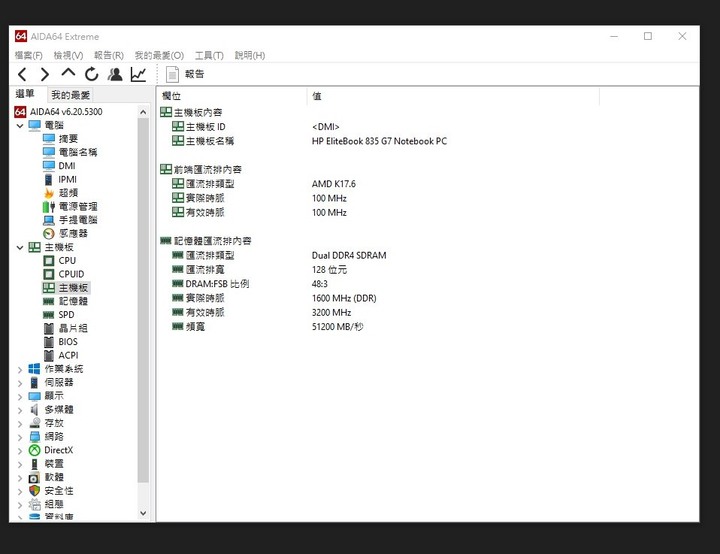The width and height of the screenshot is (720, 554).
Task: Click the Windows logo 作業系統 icon
Action: point(34,369)
